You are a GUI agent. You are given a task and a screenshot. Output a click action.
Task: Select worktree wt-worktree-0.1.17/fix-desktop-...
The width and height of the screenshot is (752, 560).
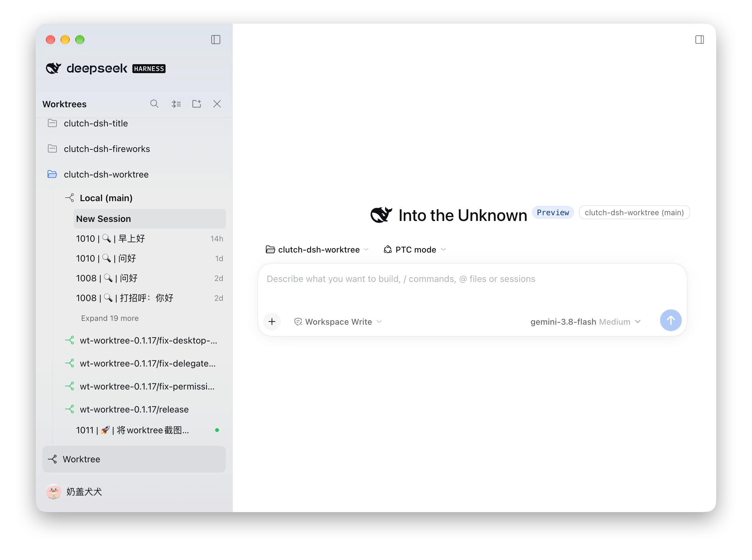144,340
